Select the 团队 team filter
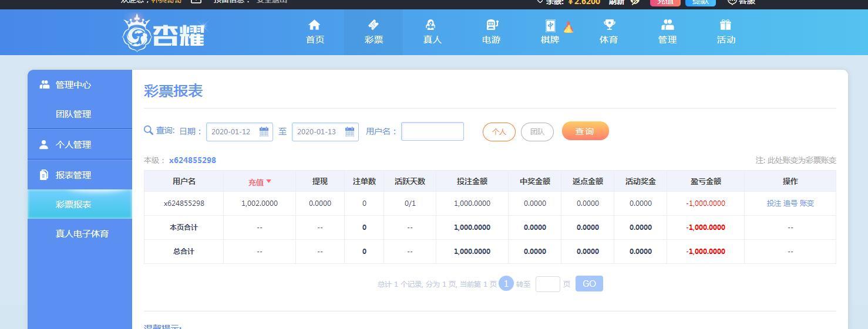This screenshot has width=868, height=329. 537,132
